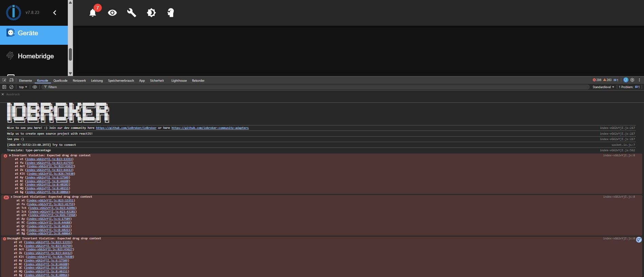The image size is (644, 277).
Task: Switch to the Sicherheit tab
Action: click(x=157, y=81)
